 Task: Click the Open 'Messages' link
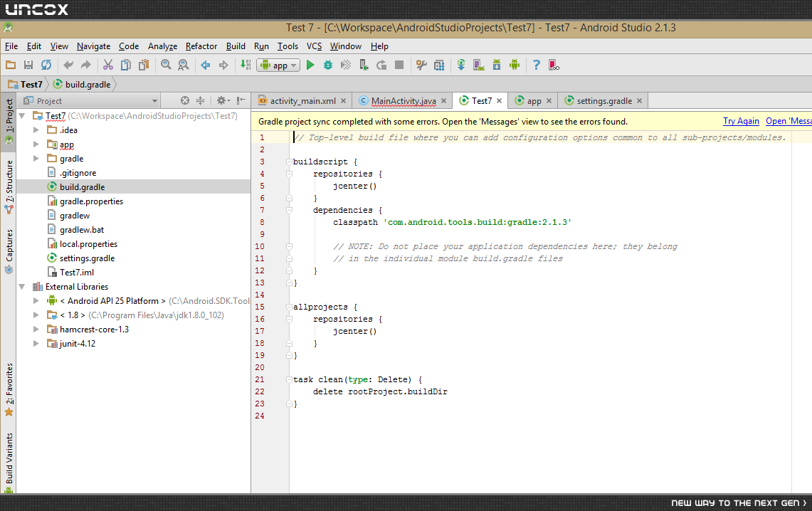789,121
